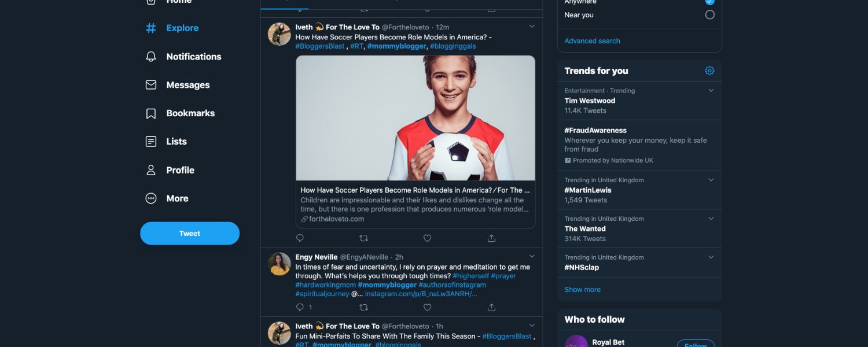Open the Advanced search link
Image resolution: width=868 pixels, height=347 pixels.
[592, 41]
